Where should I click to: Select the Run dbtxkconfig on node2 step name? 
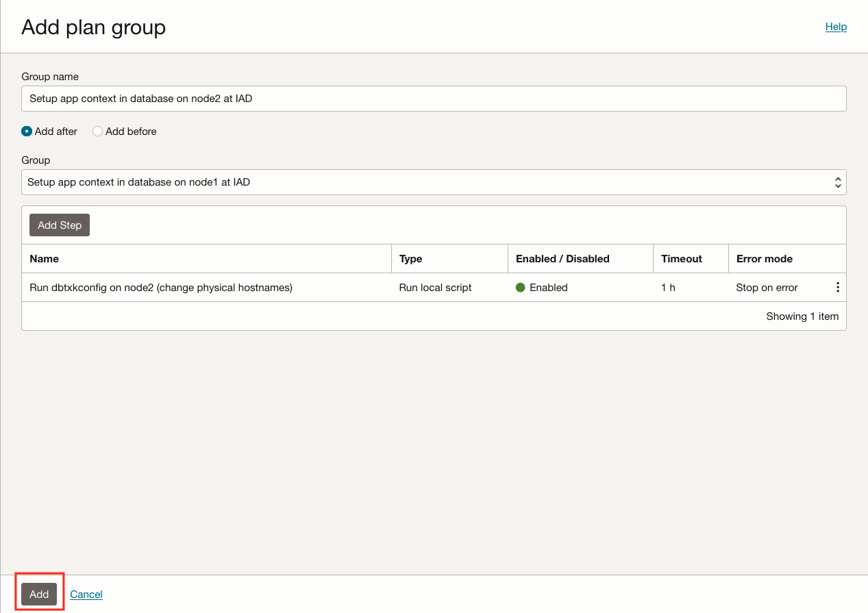(161, 288)
